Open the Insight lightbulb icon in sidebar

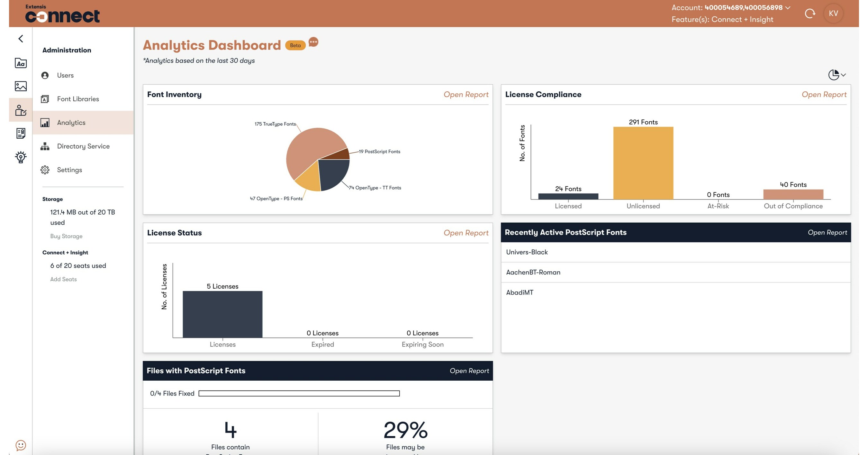pyautogui.click(x=20, y=156)
